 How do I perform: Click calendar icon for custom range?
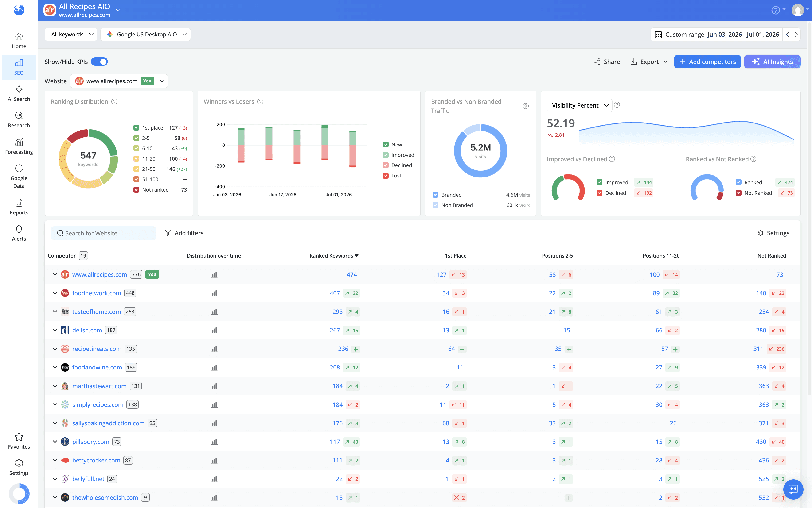(658, 35)
